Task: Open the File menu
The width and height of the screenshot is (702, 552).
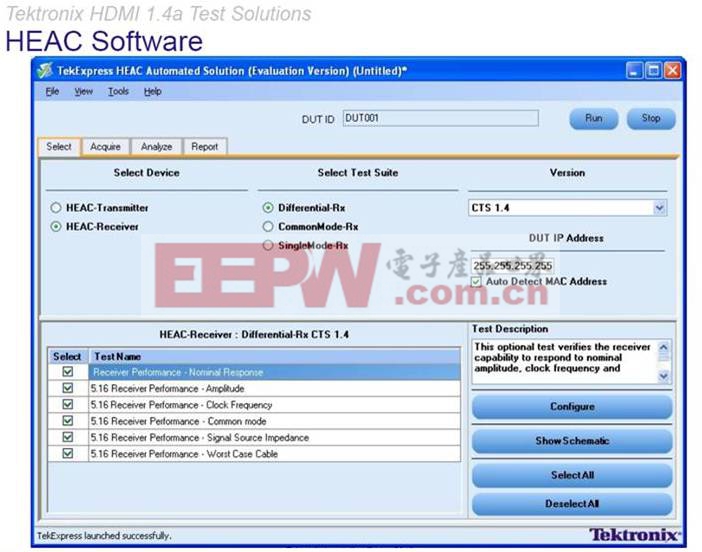Action: pos(52,91)
